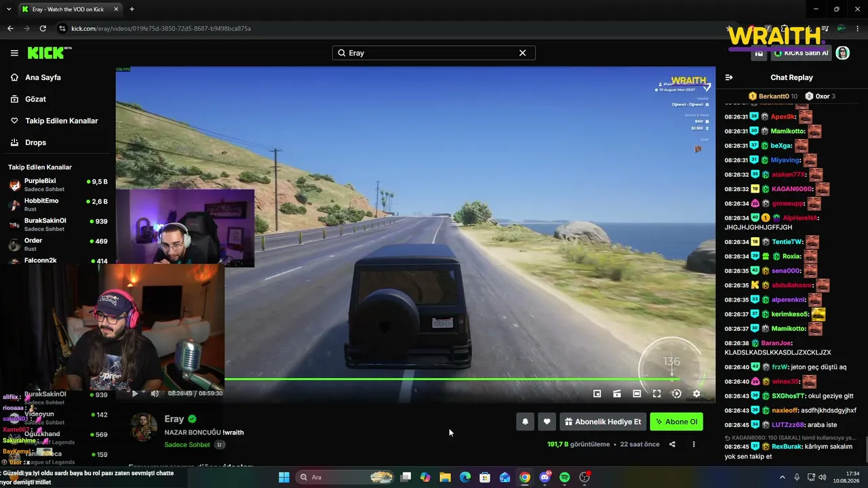The width and height of the screenshot is (868, 488).
Task: Open video player settings gear
Action: click(x=696, y=393)
